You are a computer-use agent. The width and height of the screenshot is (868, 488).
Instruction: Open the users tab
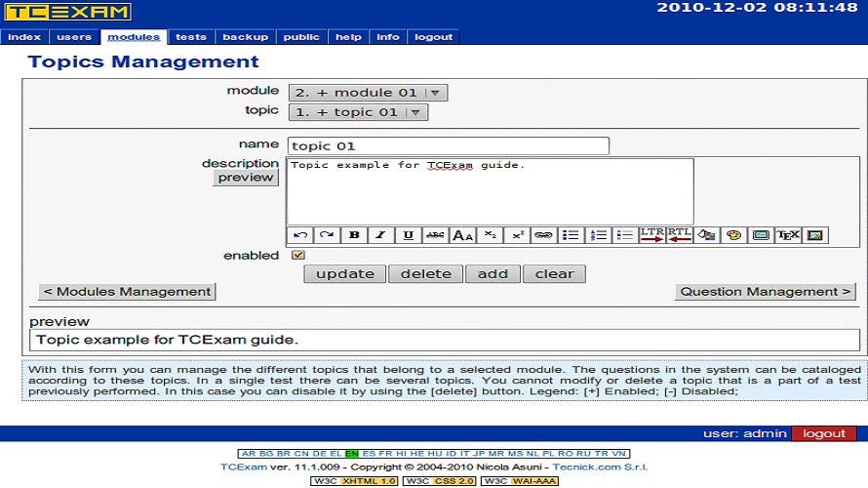pos(74,37)
